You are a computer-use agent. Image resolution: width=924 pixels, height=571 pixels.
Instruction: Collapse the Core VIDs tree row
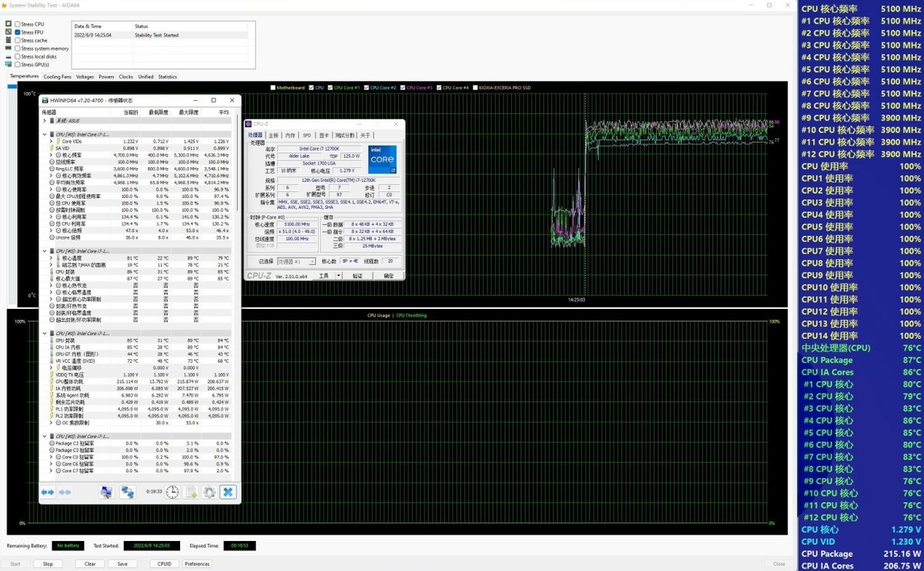point(51,141)
